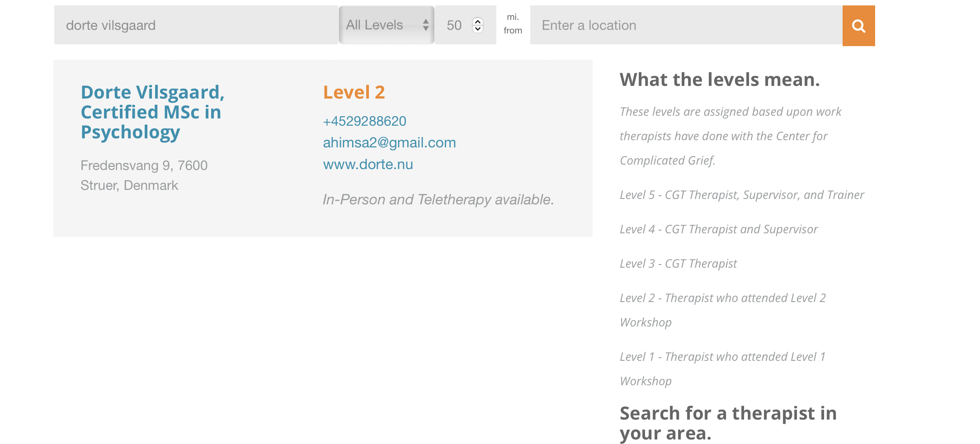
Task: Click the orange magnifier search button
Action: 858,26
